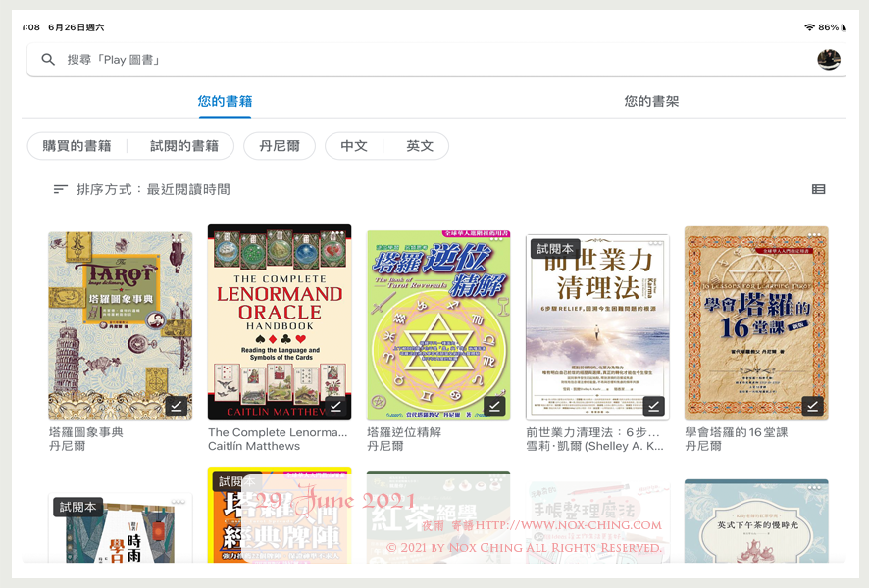Tap 試閱本 badge on 前世業力清理法
Image resolution: width=869 pixels, height=588 pixels.
click(x=555, y=249)
